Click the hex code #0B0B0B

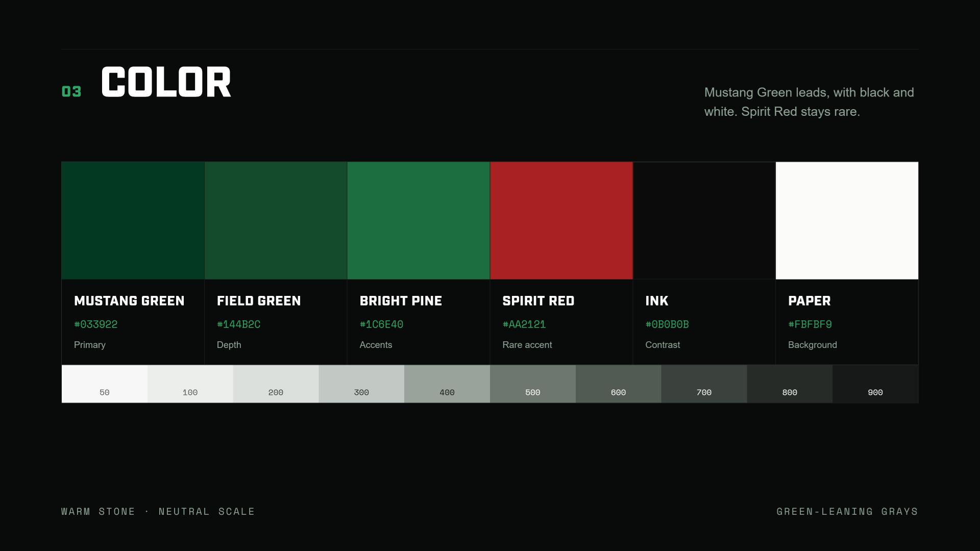click(667, 324)
